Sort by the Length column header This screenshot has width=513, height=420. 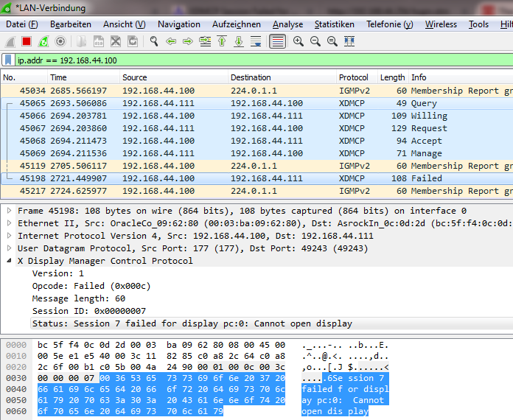[x=394, y=77]
